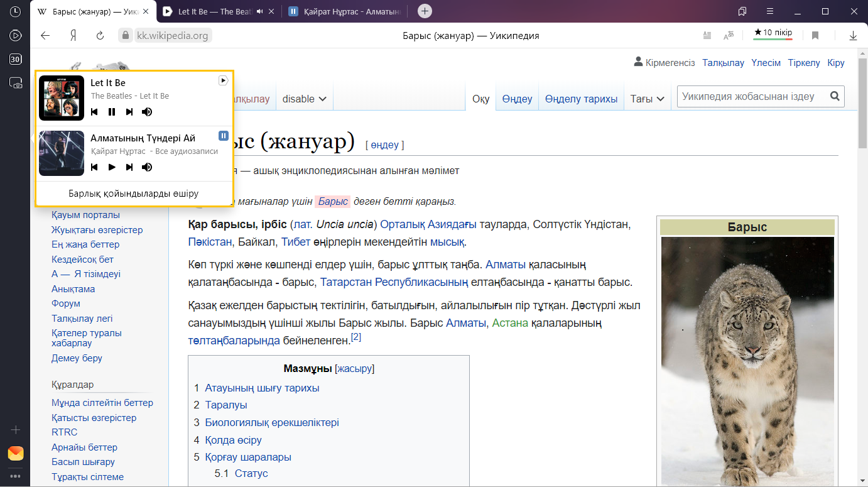
Task: Click Барлық қойындыларды өшіру button
Action: click(x=134, y=193)
